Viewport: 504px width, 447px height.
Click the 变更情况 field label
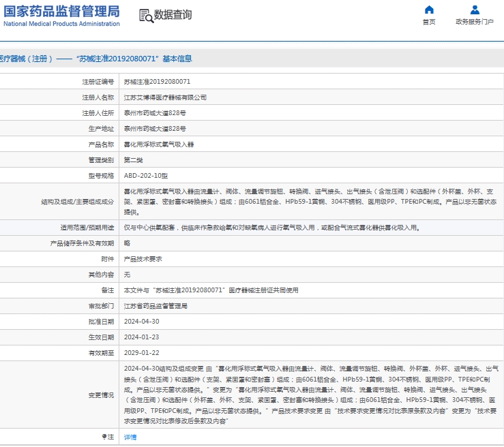(x=101, y=395)
